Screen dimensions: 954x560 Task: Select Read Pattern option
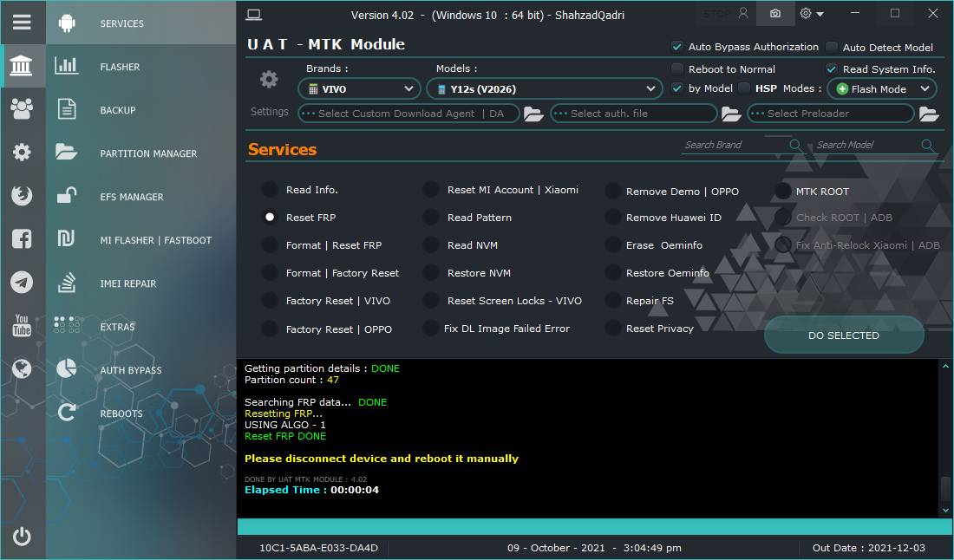(431, 217)
